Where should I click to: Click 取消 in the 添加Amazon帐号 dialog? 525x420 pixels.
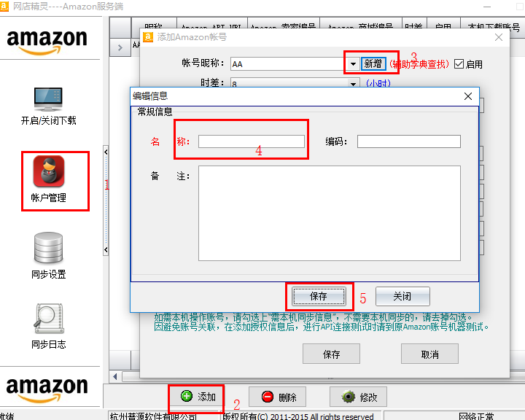[429, 354]
